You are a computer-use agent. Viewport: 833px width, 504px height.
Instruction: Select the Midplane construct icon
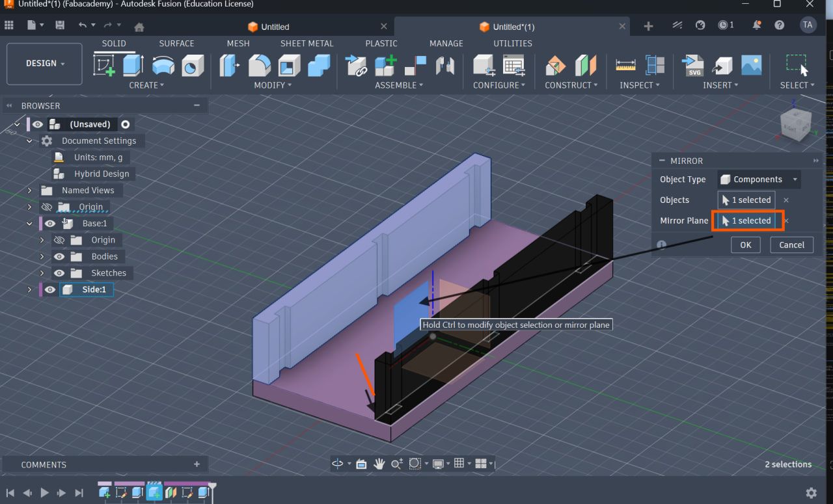pos(586,65)
